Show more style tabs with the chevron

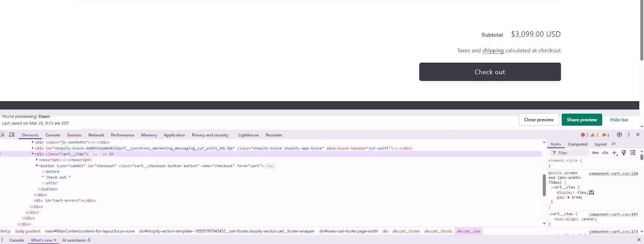click(x=613, y=144)
